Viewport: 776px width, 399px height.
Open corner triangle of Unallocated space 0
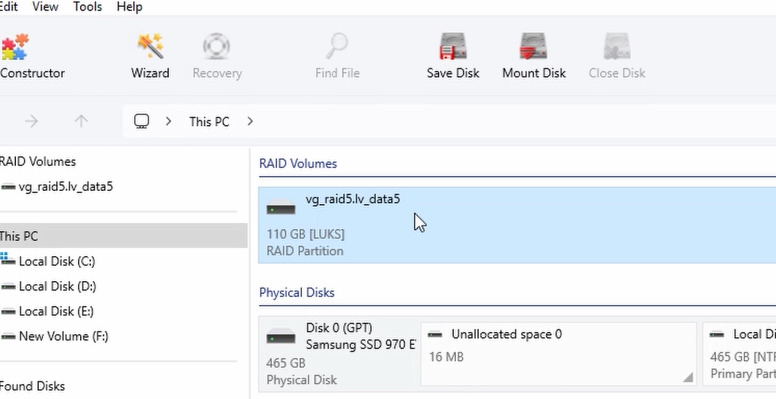click(687, 377)
